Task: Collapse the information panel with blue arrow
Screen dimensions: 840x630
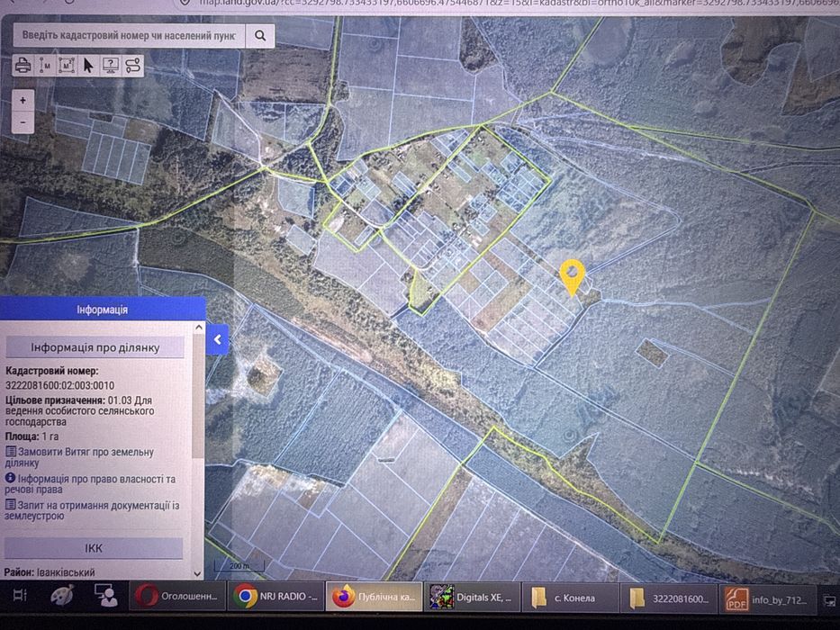Action: (x=218, y=339)
